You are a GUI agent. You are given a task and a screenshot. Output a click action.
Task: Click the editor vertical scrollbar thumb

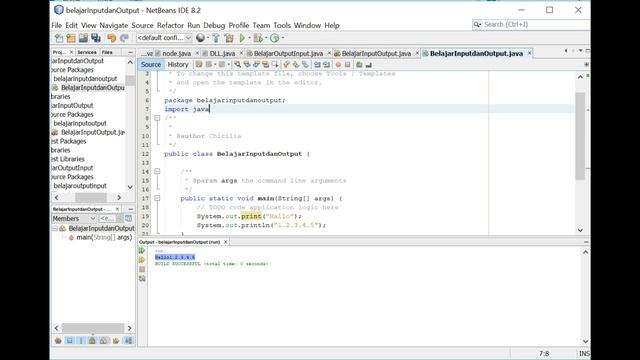tap(580, 136)
